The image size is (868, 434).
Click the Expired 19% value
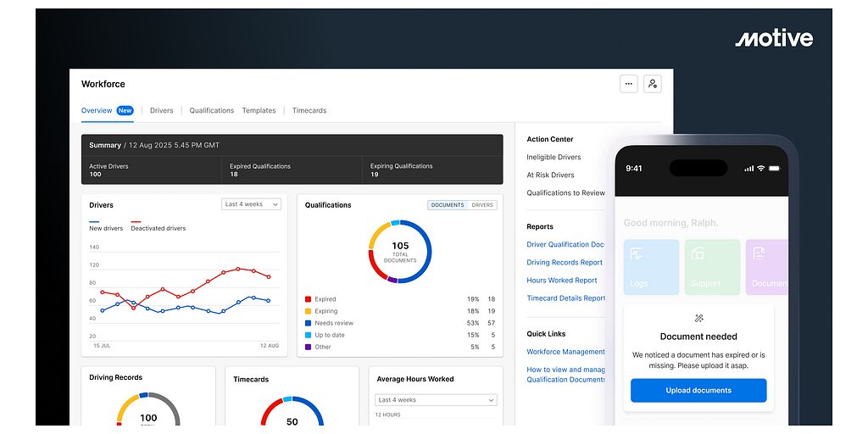tap(473, 299)
